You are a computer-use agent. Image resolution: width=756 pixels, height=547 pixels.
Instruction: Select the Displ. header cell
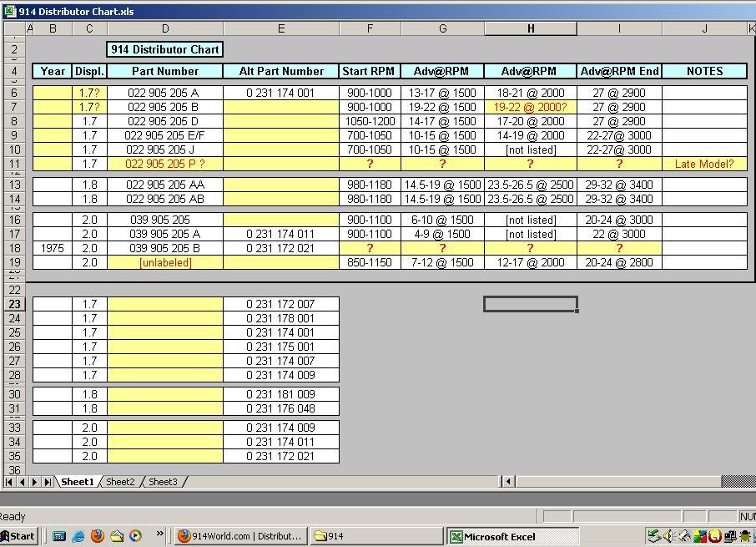pyautogui.click(x=89, y=71)
